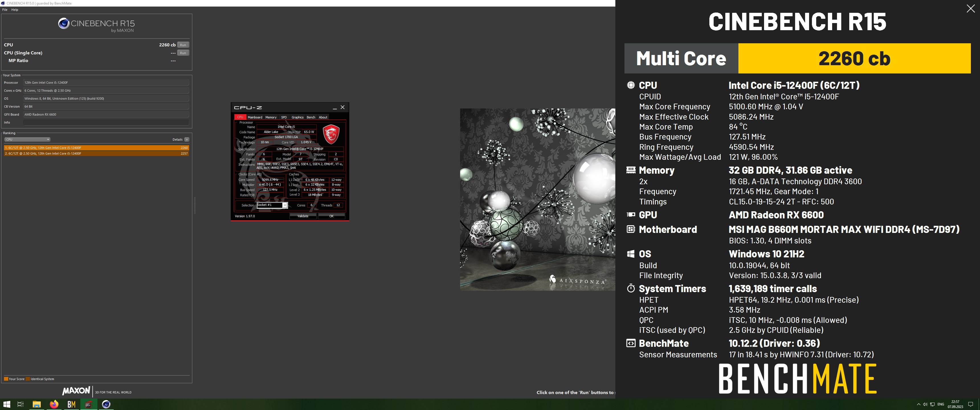Image resolution: width=980 pixels, height=410 pixels.
Task: Open File Explorer from the taskbar
Action: 36,404
